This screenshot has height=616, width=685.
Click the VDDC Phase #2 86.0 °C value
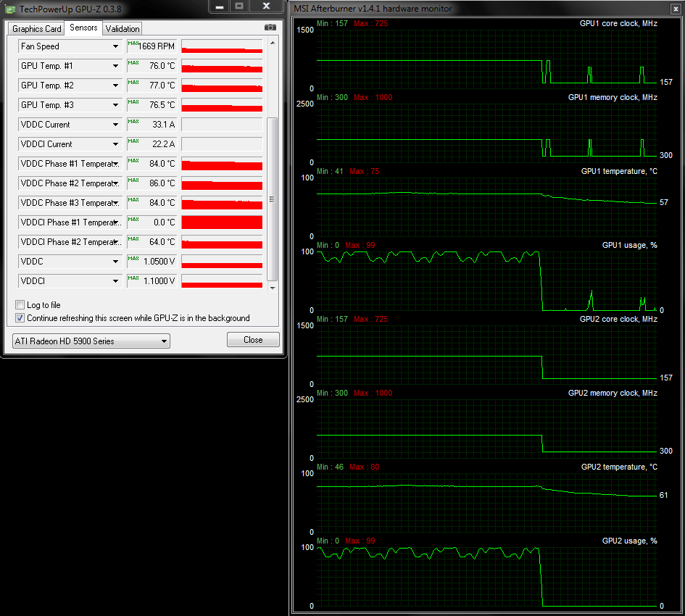(x=152, y=183)
